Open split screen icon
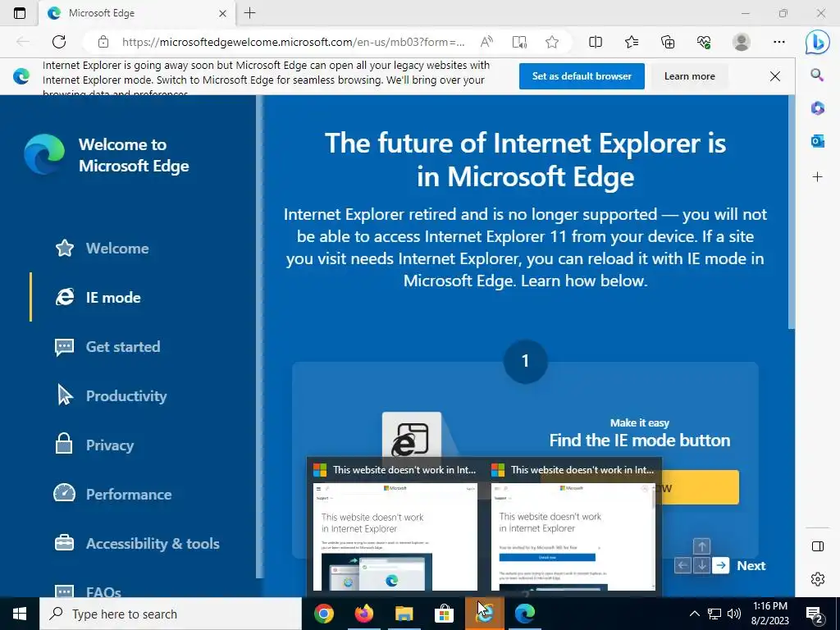The image size is (840, 630). click(596, 42)
